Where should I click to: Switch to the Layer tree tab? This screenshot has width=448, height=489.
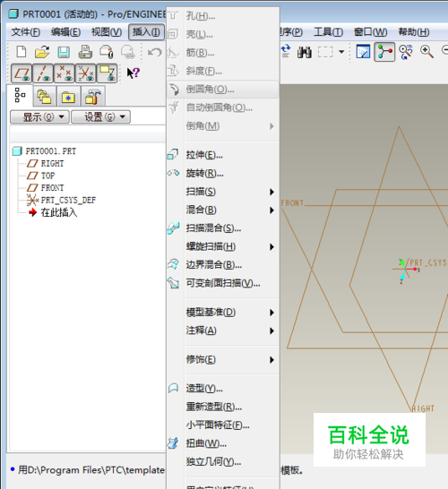click(44, 97)
